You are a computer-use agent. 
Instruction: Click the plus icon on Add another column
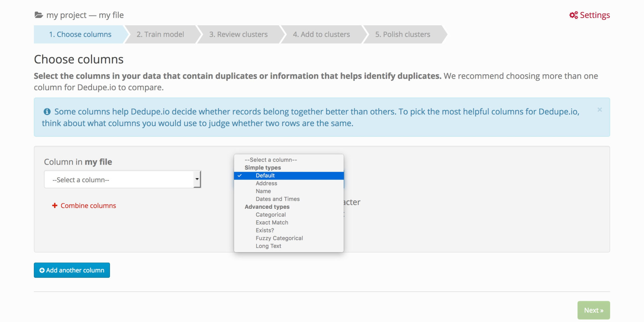click(x=41, y=270)
